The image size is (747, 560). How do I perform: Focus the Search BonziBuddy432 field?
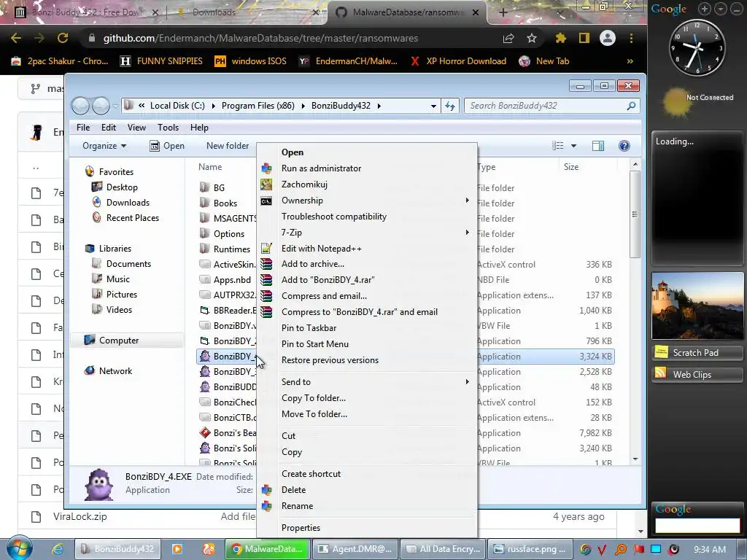(546, 106)
